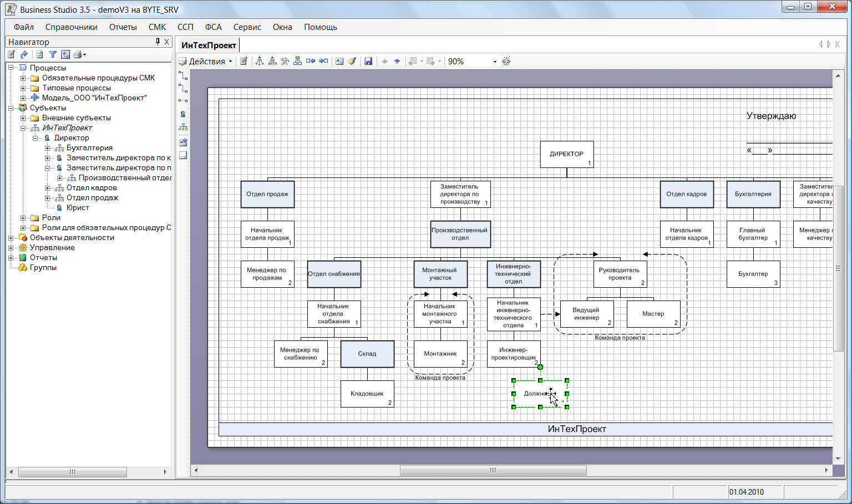Select the position (person) shape tool

click(x=182, y=114)
